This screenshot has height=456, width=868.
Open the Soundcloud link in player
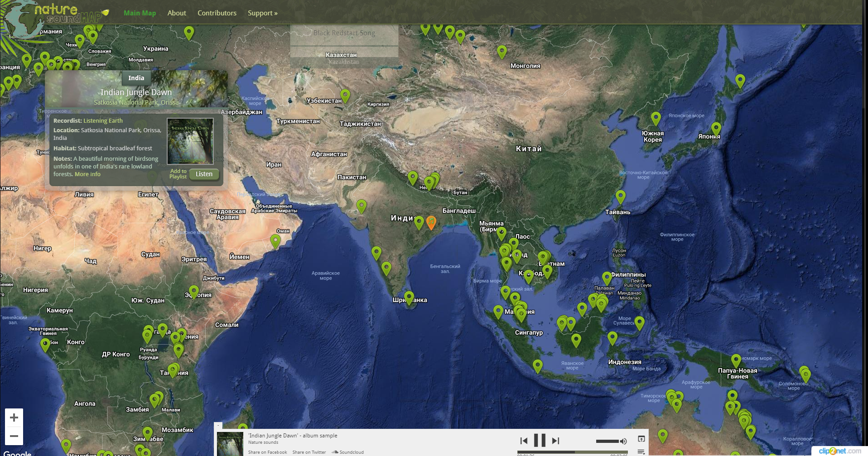(x=348, y=452)
